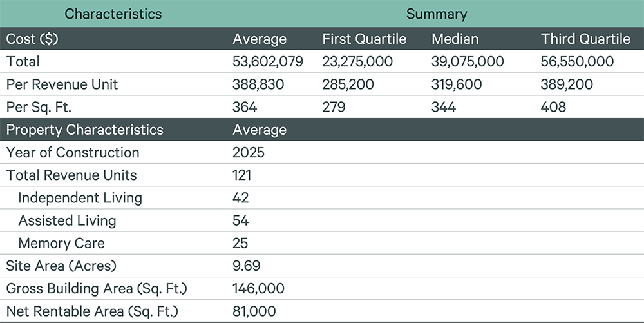Click the Third Quartile column heading
The image size is (644, 323).
tap(585, 39)
